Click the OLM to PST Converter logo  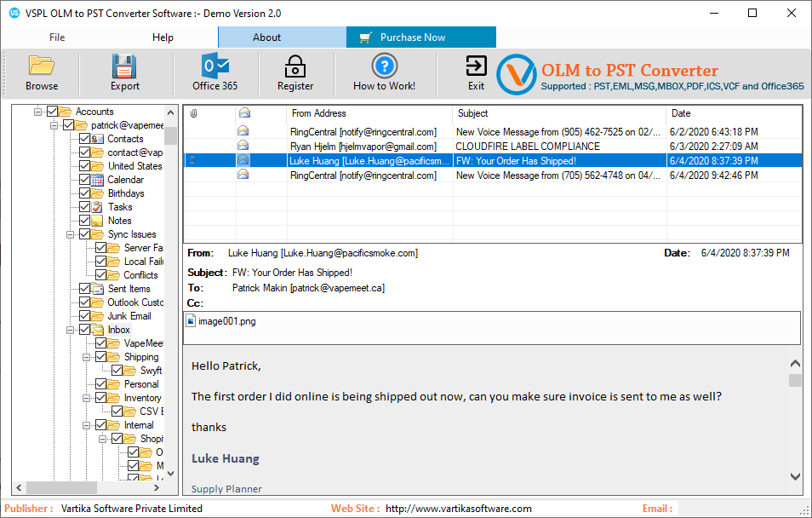coord(517,75)
